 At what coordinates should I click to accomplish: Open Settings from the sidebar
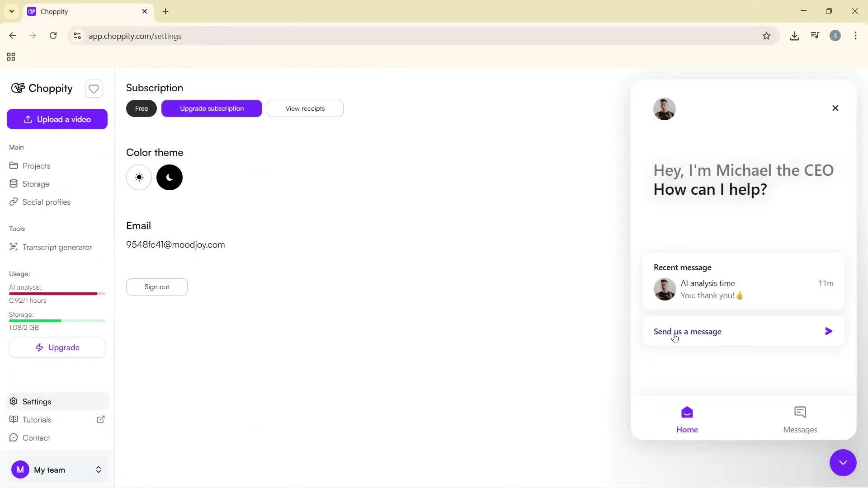tap(37, 401)
